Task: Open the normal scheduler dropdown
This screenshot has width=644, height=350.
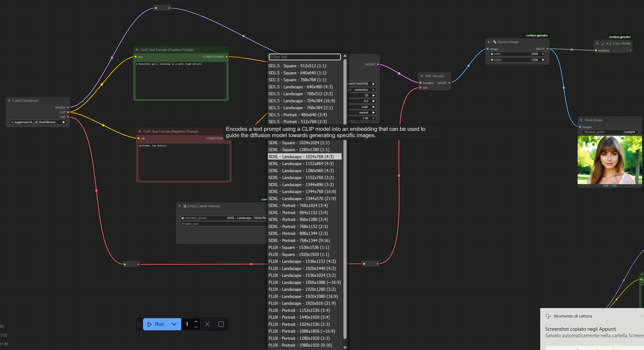Action: pos(362,113)
